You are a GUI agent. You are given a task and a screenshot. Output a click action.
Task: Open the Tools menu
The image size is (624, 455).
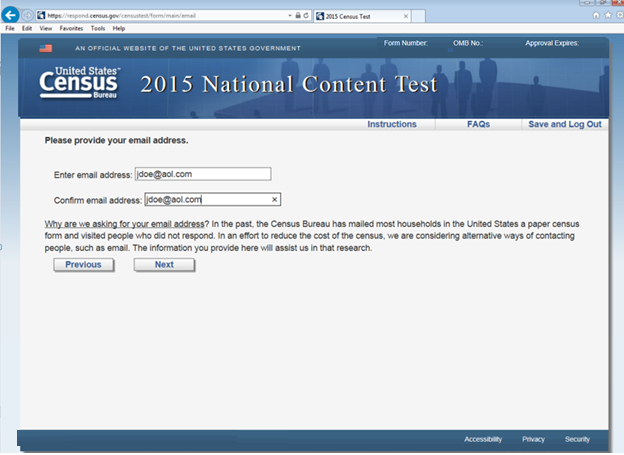[98, 28]
